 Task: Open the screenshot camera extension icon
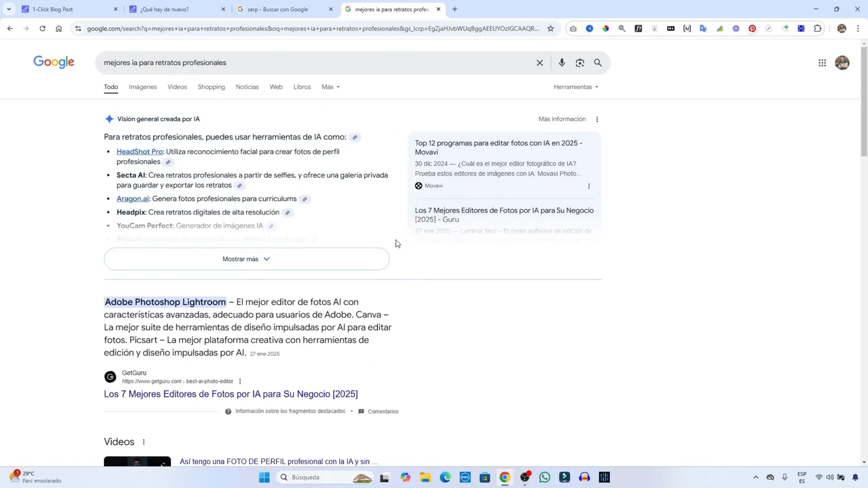[573, 28]
